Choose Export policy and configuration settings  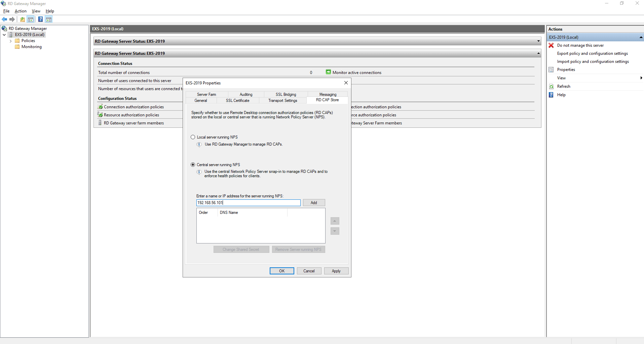[592, 53]
